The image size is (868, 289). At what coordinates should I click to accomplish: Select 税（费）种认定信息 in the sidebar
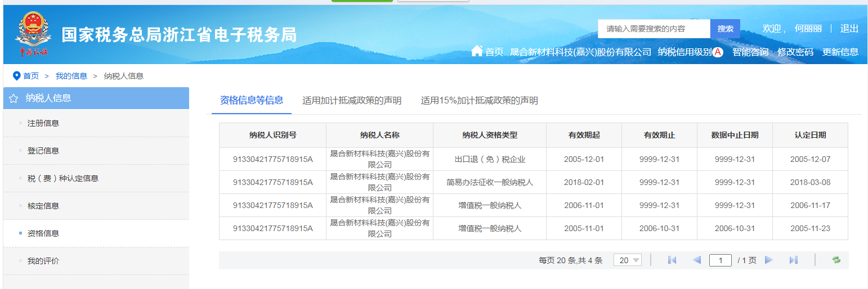[63, 178]
